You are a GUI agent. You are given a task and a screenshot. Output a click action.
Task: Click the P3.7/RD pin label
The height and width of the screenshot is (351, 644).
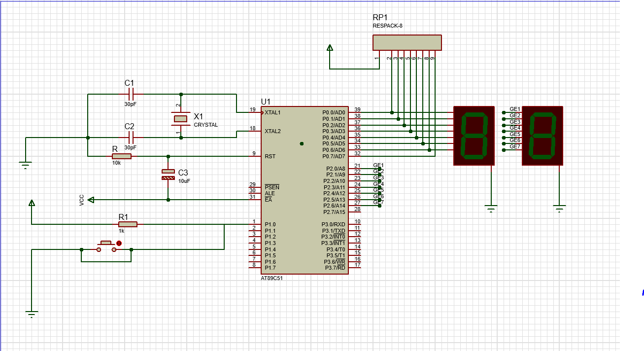click(335, 268)
